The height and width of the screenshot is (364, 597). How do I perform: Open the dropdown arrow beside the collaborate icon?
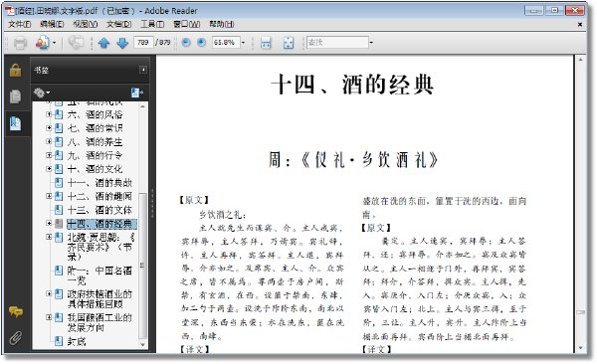tap(54, 43)
